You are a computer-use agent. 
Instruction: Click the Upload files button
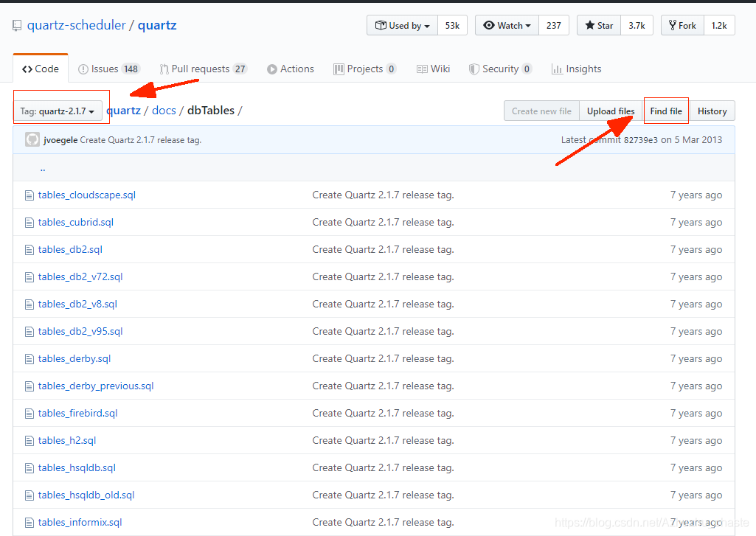(610, 111)
